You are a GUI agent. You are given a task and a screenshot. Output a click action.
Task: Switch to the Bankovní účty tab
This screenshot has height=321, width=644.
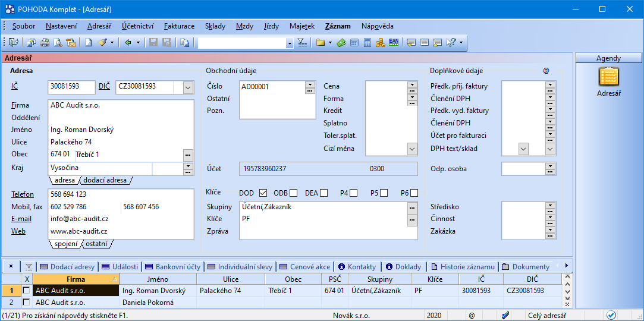(173, 267)
